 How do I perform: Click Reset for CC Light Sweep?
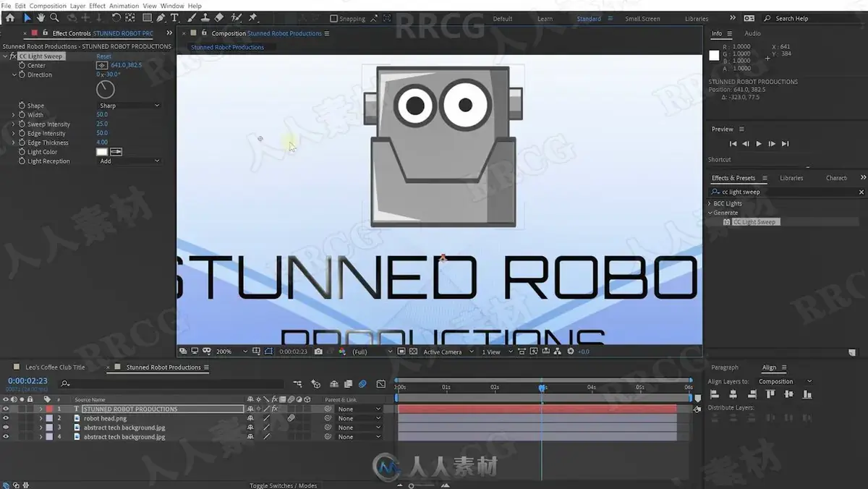[x=104, y=56]
